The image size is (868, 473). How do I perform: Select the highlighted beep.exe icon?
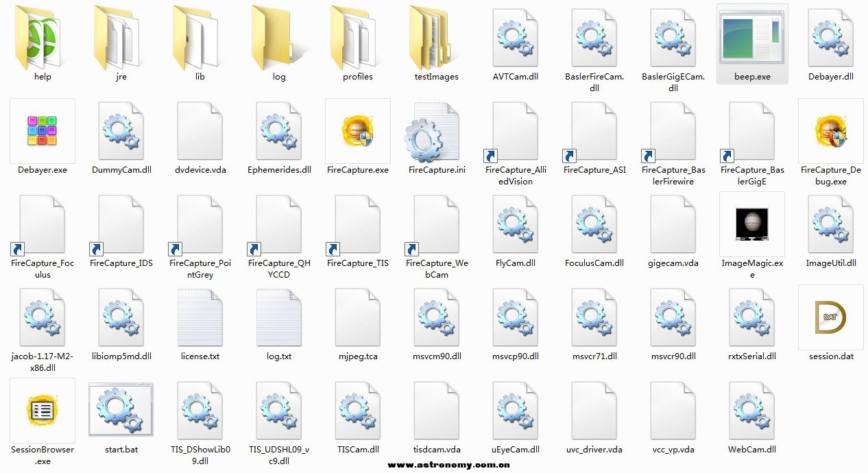[x=752, y=38]
